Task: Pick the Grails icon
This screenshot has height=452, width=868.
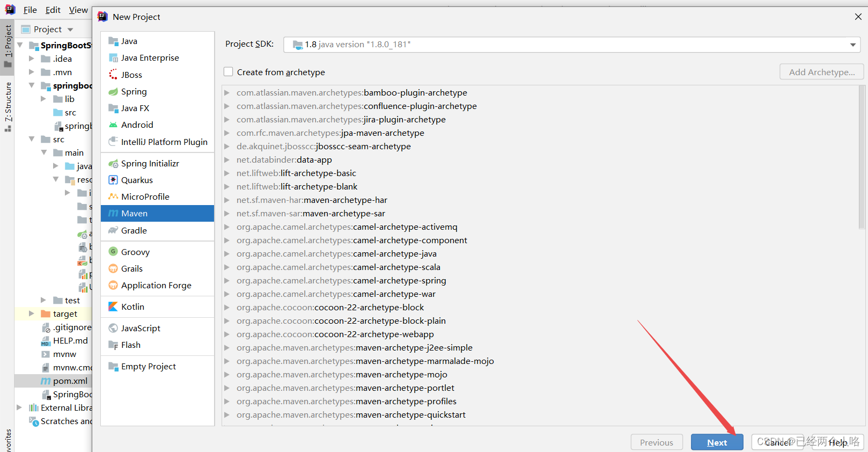Action: [113, 268]
